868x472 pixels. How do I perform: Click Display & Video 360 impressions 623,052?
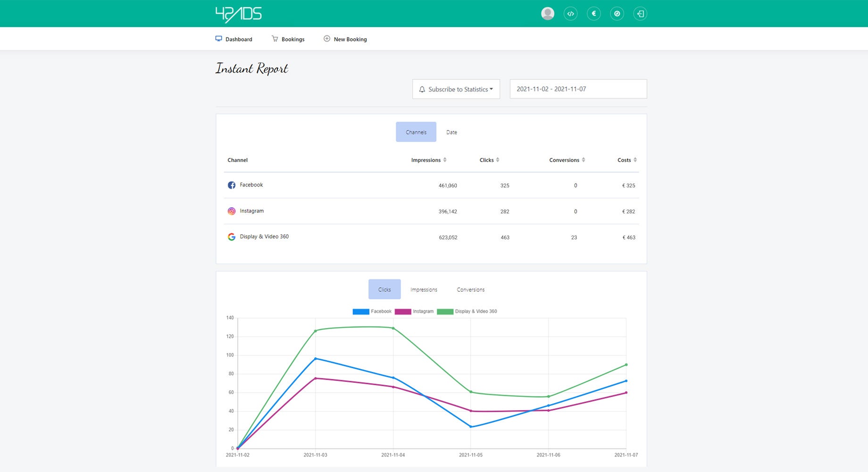448,237
